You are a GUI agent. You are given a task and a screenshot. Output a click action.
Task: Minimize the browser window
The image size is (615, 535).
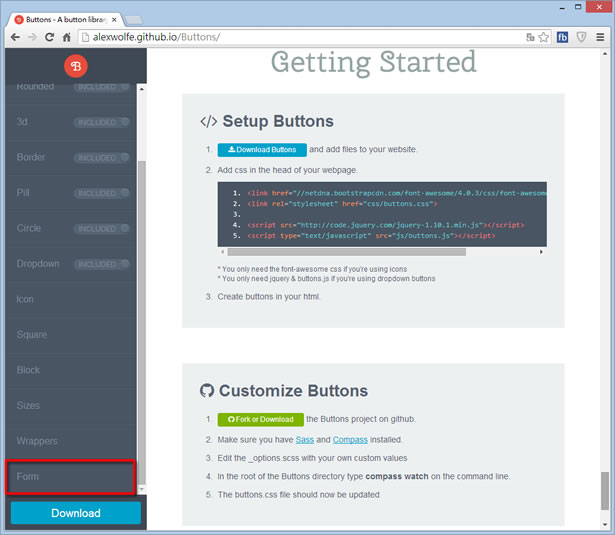[562, 7]
